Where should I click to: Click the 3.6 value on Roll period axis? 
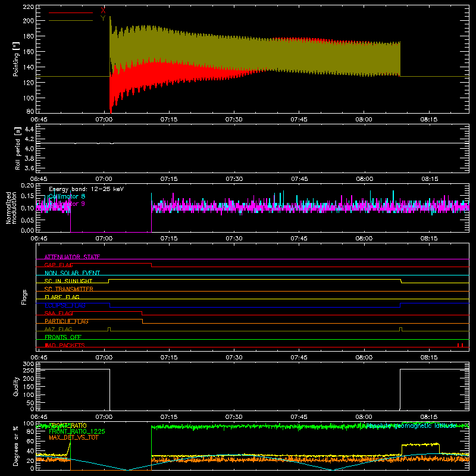pos(29,168)
